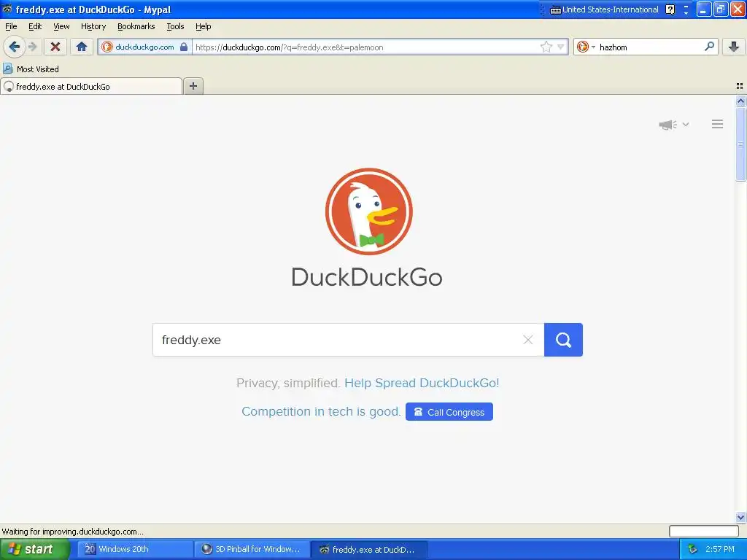The image size is (747, 560).
Task: Open the View menu
Action: coord(61,26)
